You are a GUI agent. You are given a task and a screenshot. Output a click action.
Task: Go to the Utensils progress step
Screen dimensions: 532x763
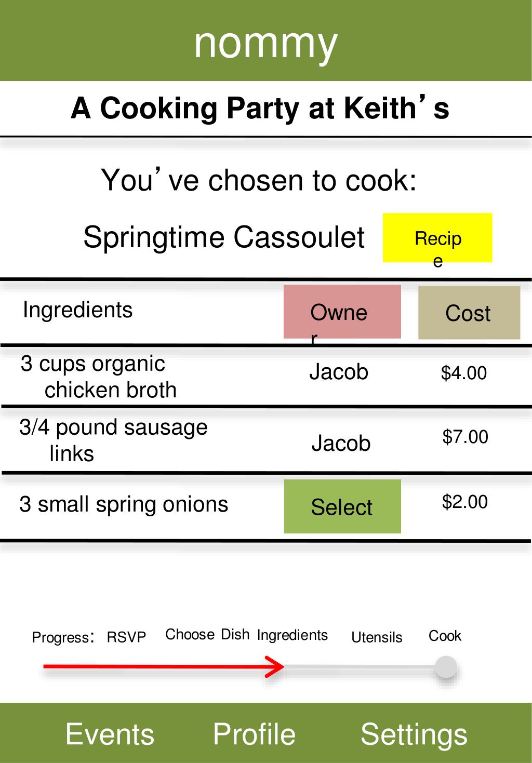[x=377, y=637]
